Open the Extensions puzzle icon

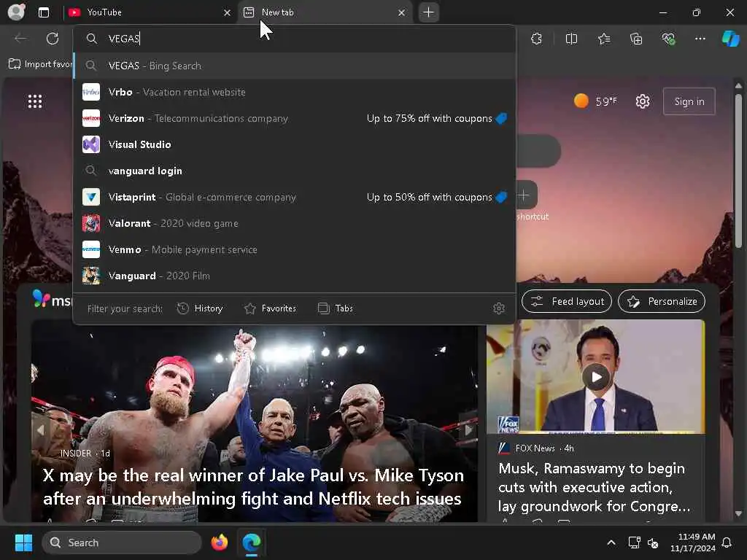[536, 39]
